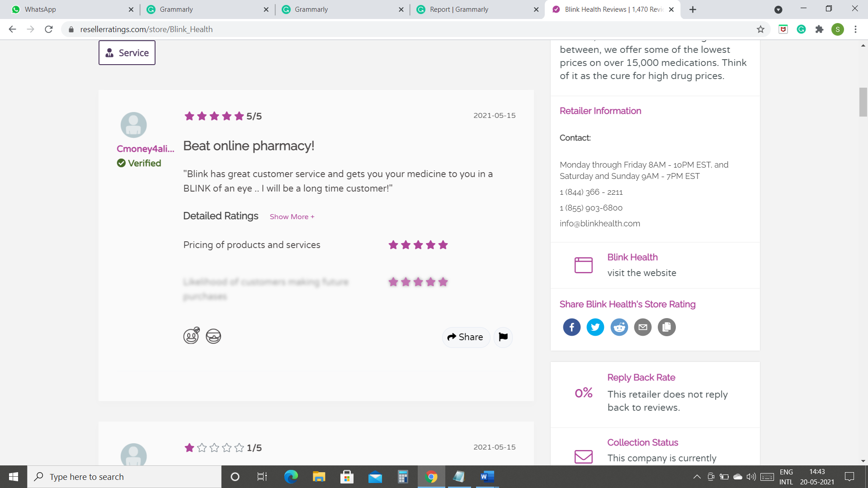Viewport: 868px width, 488px height.
Task: Click the Windows search box
Action: (x=124, y=477)
